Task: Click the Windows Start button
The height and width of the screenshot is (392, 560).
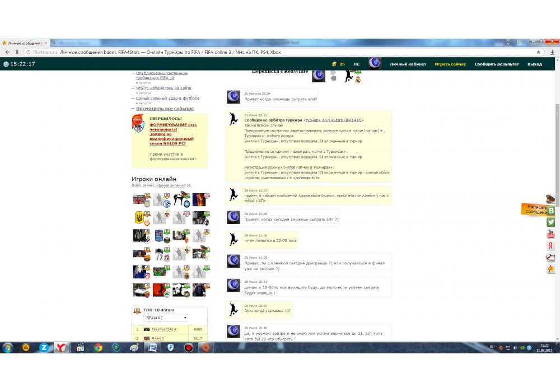Action: pyautogui.click(x=8, y=347)
